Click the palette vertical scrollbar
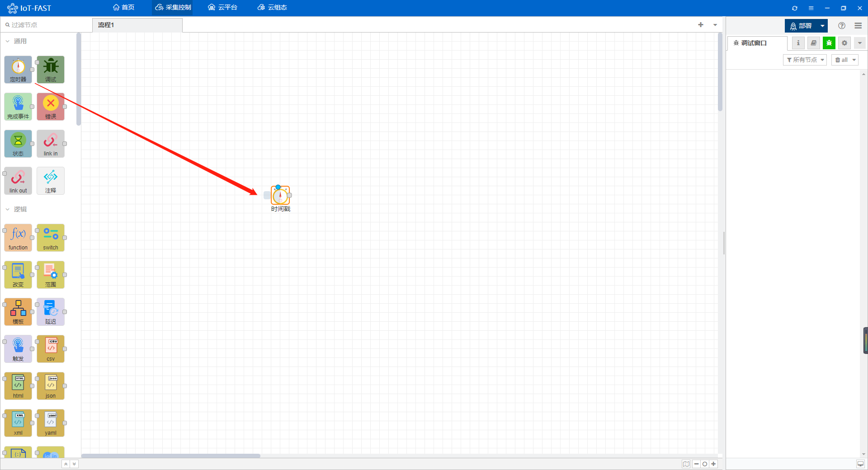The image size is (868, 470). tap(79, 79)
